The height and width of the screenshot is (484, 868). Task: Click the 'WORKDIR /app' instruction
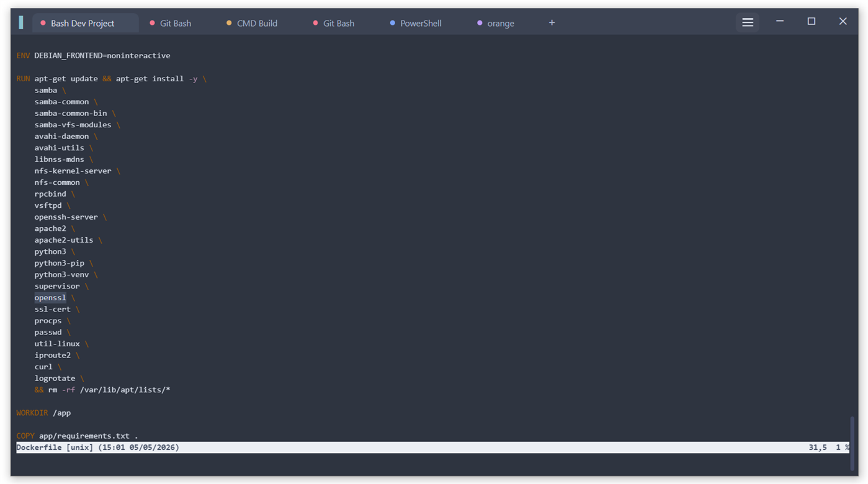tap(44, 413)
